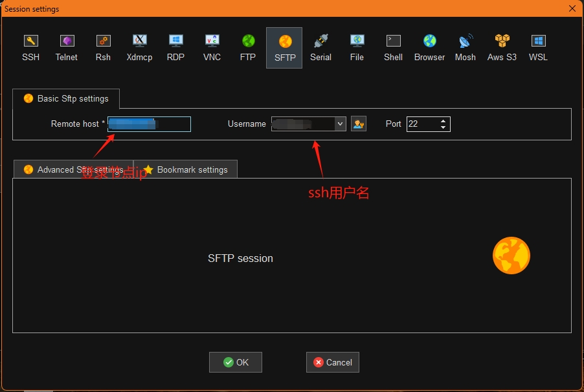
Task: Choose the Serial session type
Action: pyautogui.click(x=320, y=48)
